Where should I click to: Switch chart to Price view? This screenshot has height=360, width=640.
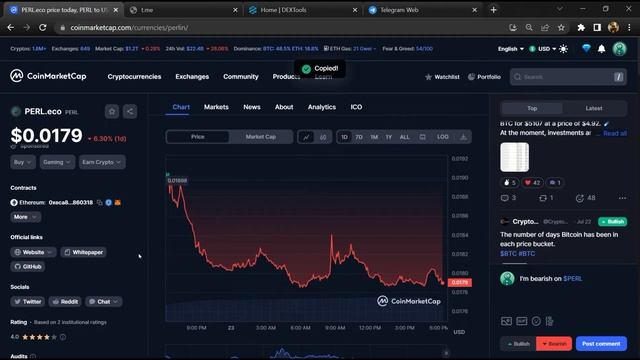click(x=198, y=137)
